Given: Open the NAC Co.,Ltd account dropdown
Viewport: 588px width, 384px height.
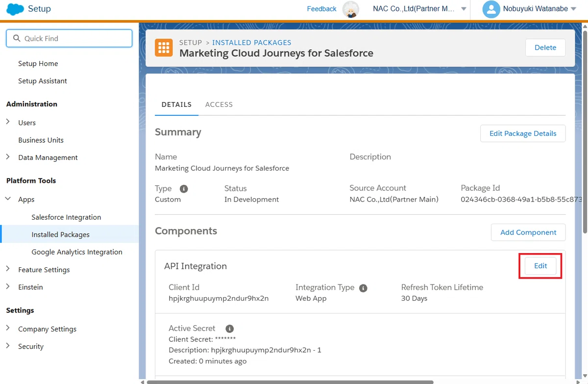Looking at the screenshot, I should click(x=419, y=9).
